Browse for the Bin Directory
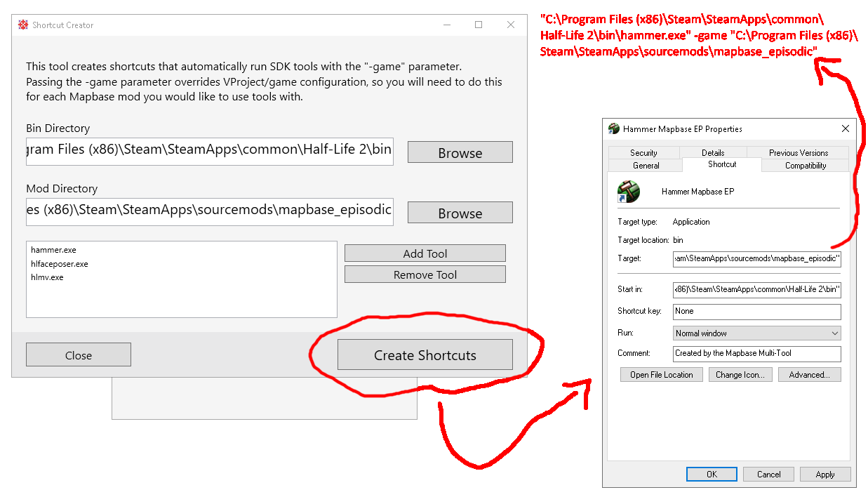868x497 pixels. 460,152
